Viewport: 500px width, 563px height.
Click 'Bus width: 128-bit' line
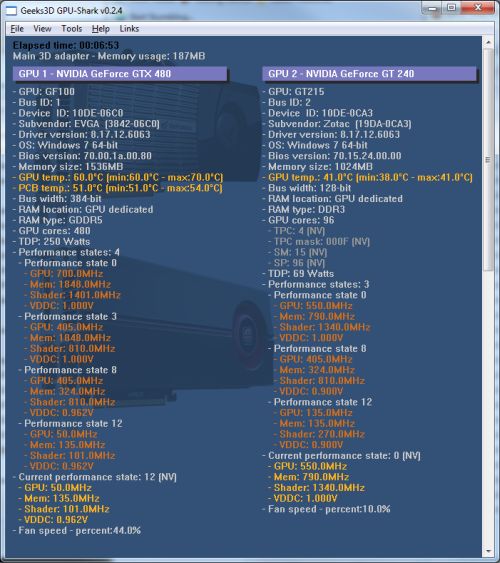pyautogui.click(x=307, y=188)
